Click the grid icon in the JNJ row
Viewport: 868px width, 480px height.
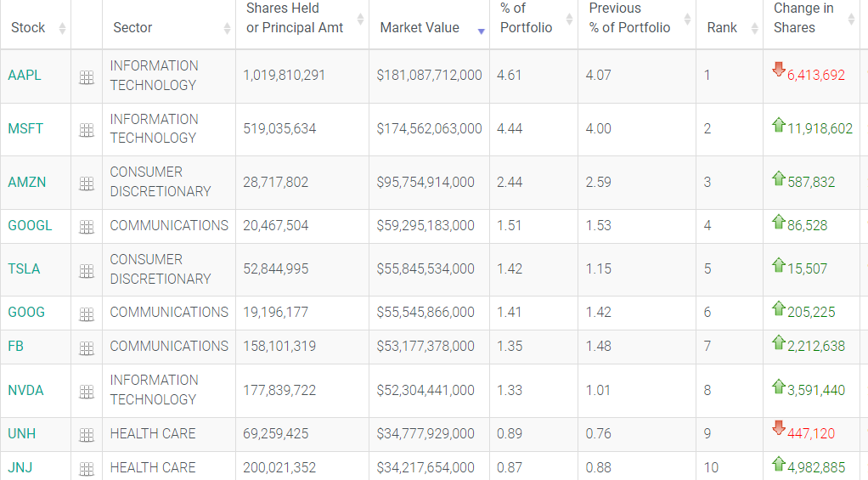click(86, 469)
